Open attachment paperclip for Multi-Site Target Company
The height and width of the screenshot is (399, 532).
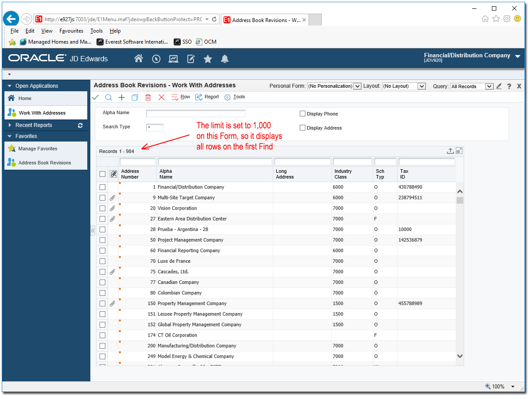(112, 198)
